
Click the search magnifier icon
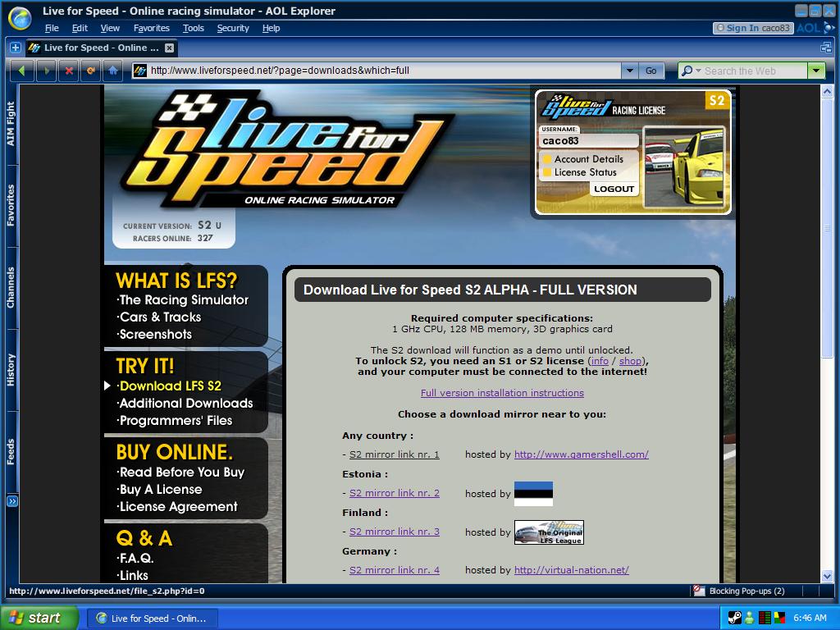coord(687,71)
